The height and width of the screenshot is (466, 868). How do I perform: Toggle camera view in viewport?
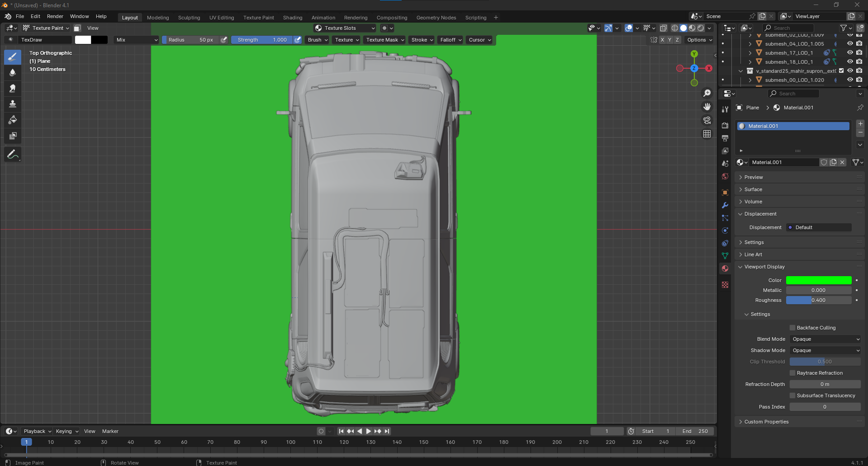tap(707, 120)
